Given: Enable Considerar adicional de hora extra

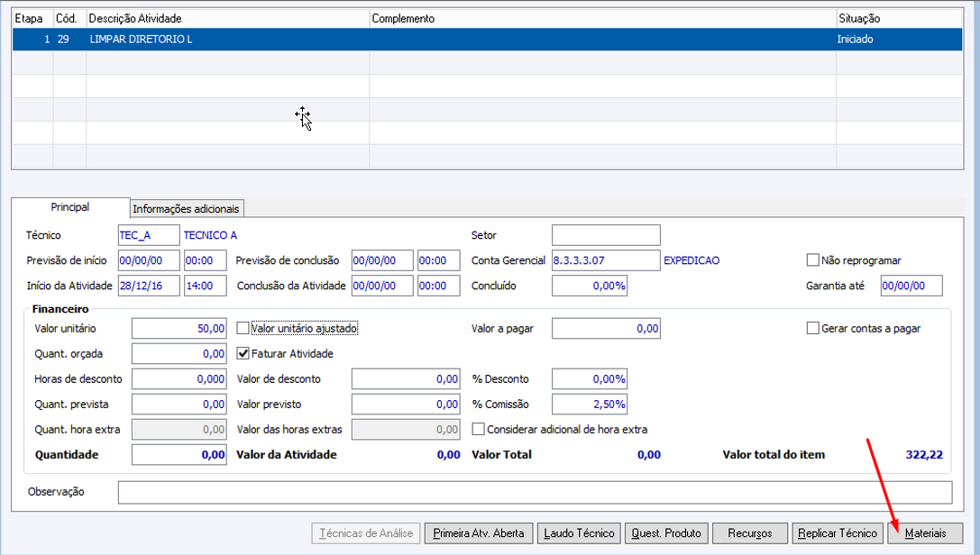Looking at the screenshot, I should tap(479, 430).
